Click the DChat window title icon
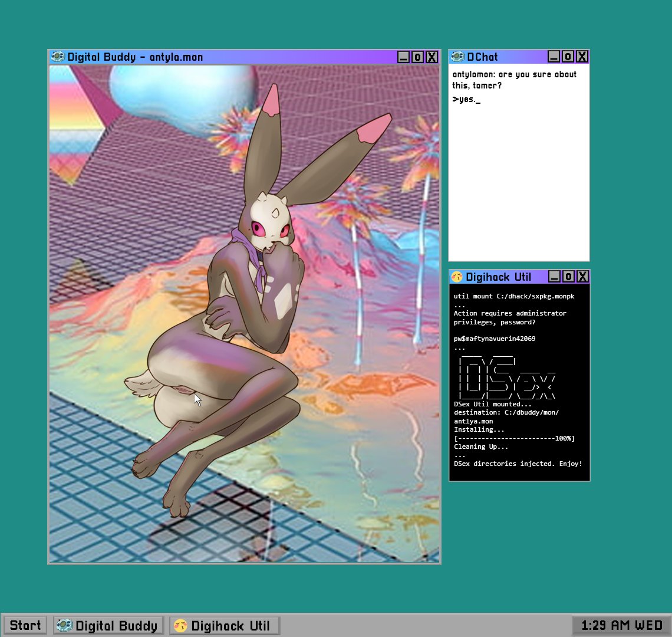The height and width of the screenshot is (637, 672). [457, 57]
